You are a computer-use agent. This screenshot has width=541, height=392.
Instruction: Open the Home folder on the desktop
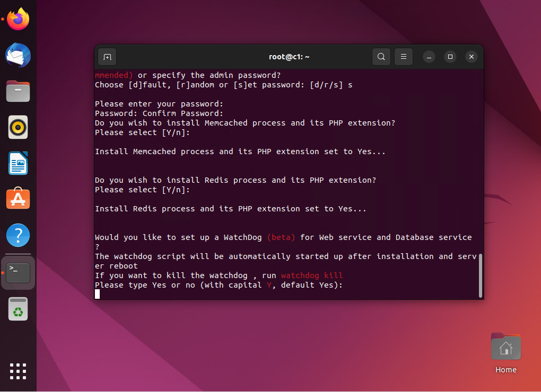pos(506,353)
